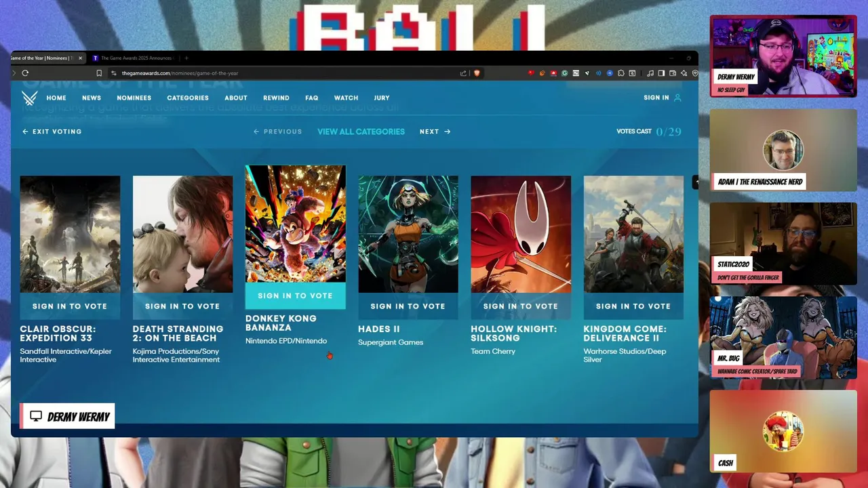Viewport: 868px width, 488px height.
Task: Open the ABOUT menu item
Action: coord(236,98)
